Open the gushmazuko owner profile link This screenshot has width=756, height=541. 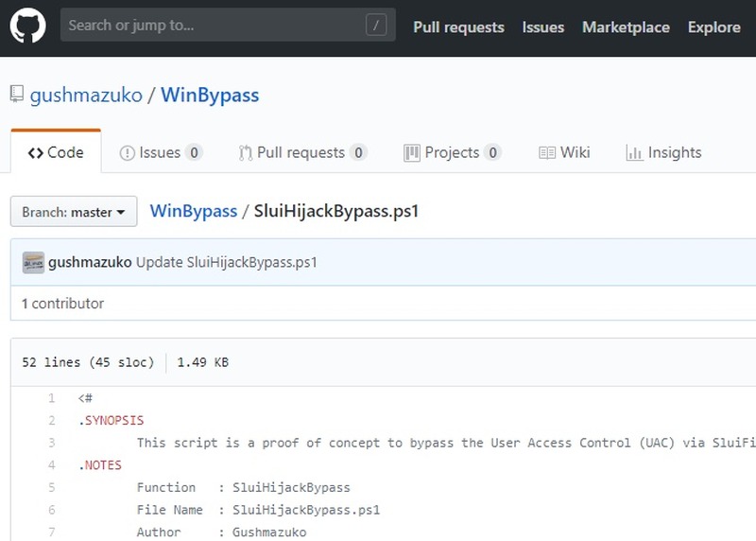click(86, 95)
